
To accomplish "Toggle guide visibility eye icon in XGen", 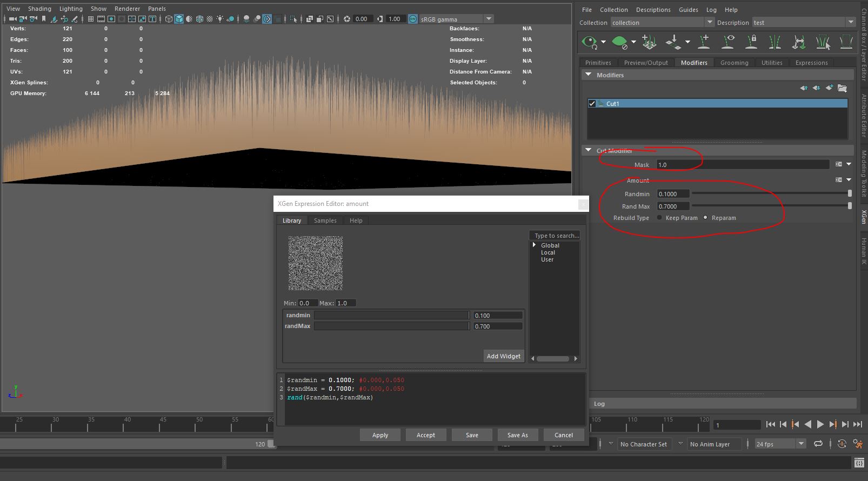I will click(x=728, y=42).
